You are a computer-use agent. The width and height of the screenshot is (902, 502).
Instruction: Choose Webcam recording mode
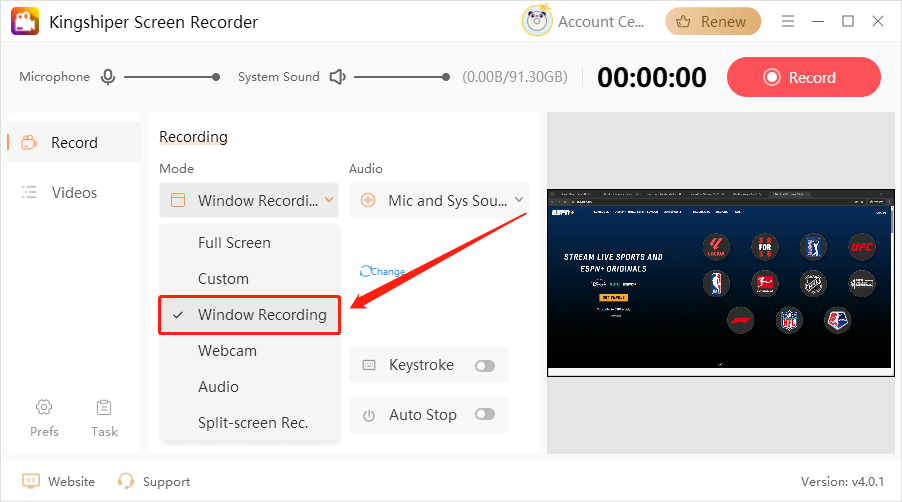point(227,351)
